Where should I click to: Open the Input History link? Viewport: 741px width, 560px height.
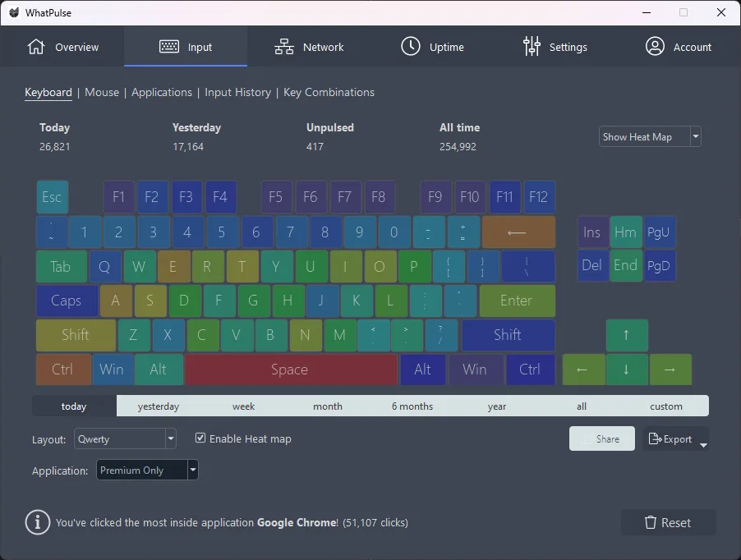point(237,92)
